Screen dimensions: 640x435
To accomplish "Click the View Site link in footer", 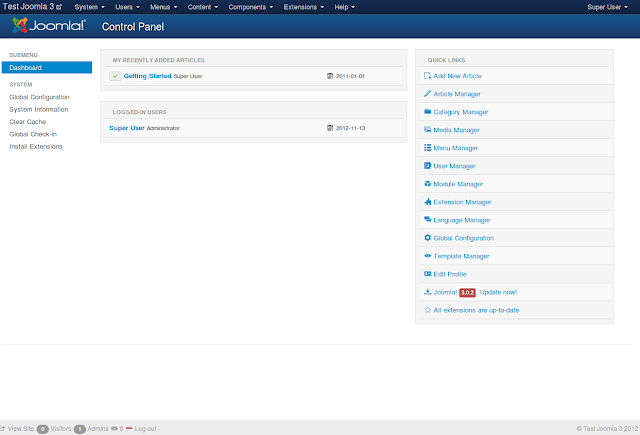I will point(21,428).
